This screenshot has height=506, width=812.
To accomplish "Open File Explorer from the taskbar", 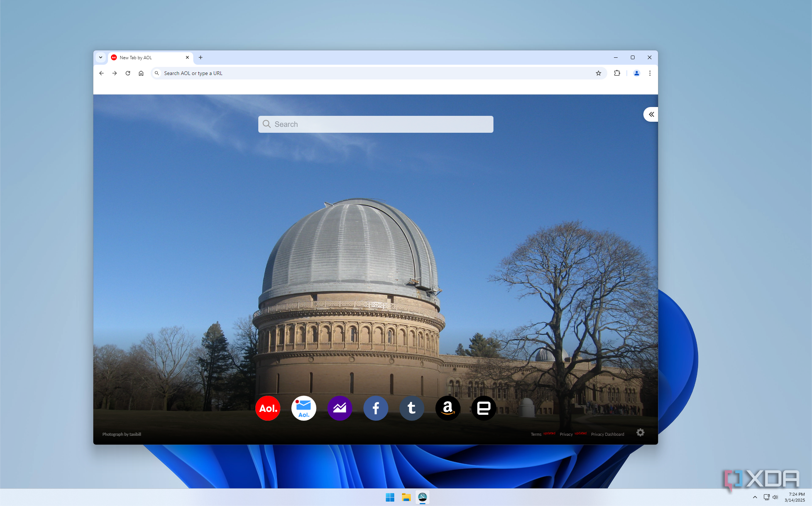I will click(406, 497).
